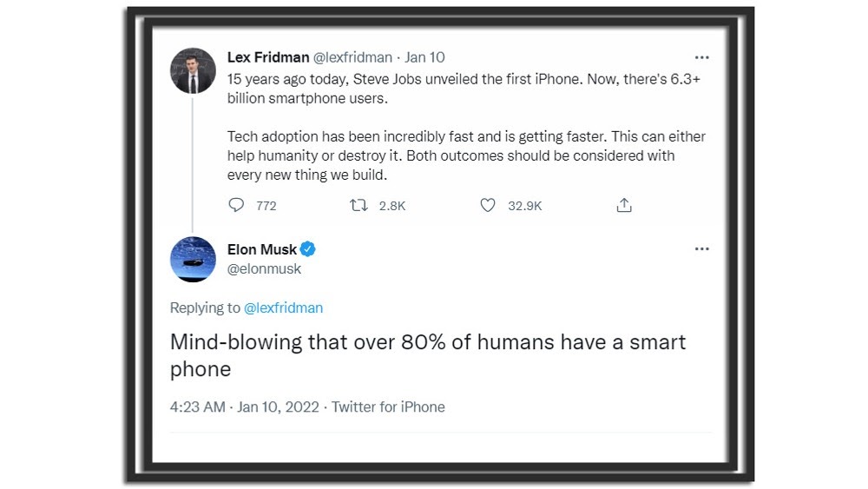This screenshot has height=489, width=868.
Task: Click the 772 replies count
Action: pyautogui.click(x=266, y=206)
